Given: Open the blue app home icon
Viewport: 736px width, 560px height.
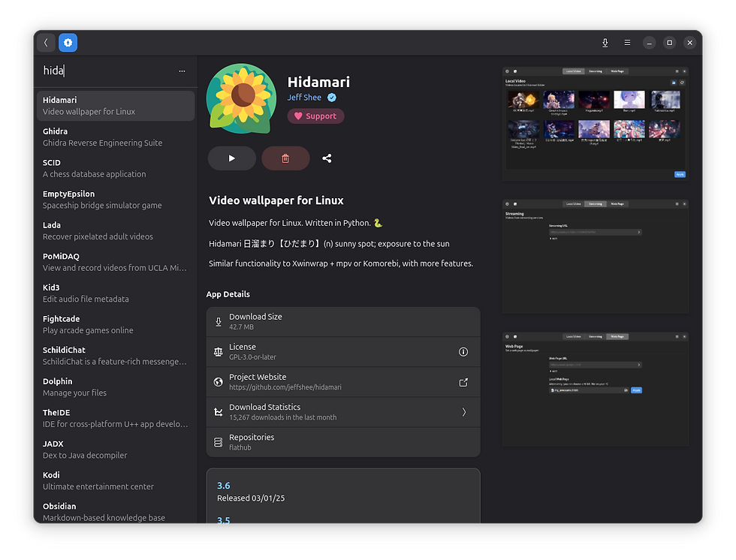Looking at the screenshot, I should 68,43.
